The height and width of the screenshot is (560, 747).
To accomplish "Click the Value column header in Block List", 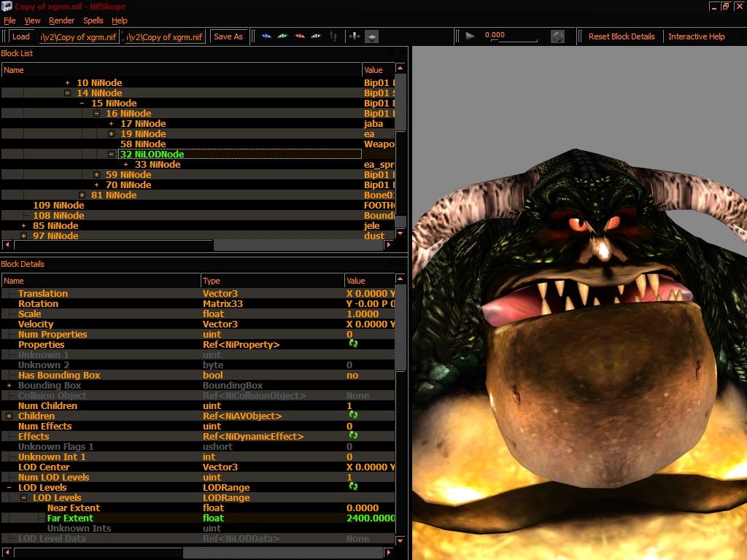I will tap(379, 70).
